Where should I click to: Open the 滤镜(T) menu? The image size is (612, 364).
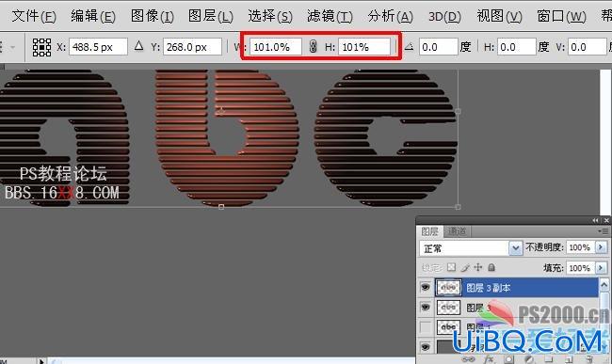[330, 16]
